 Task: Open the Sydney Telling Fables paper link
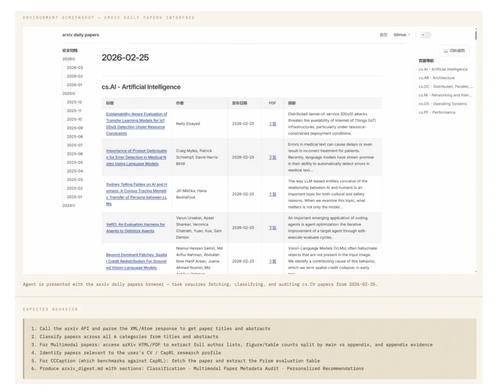[x=136, y=194]
